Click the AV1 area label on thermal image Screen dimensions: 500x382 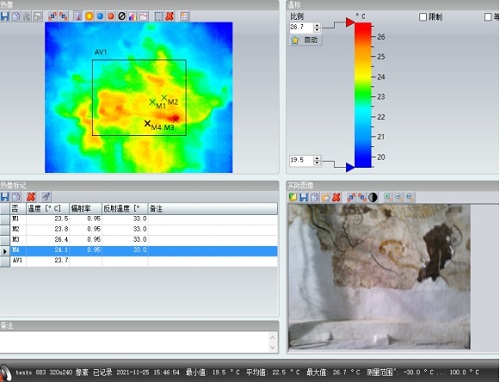(x=101, y=52)
